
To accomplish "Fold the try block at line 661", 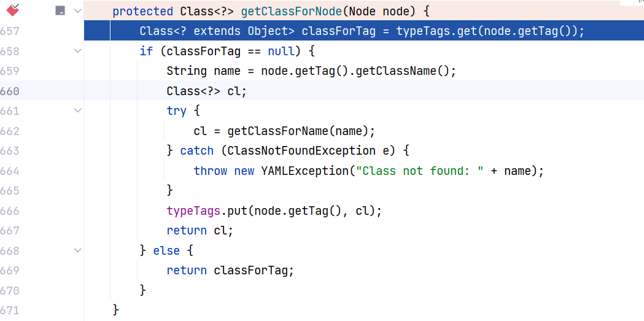I will [77, 110].
